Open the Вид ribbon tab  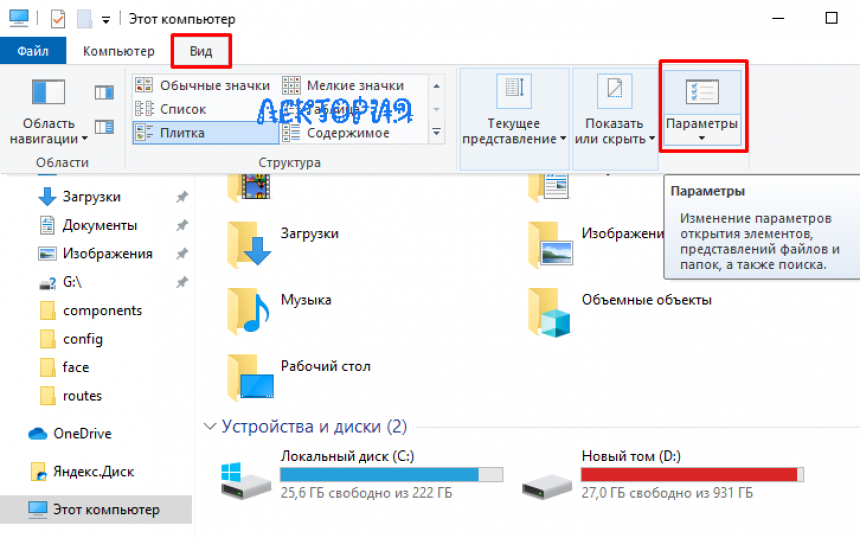[x=201, y=51]
